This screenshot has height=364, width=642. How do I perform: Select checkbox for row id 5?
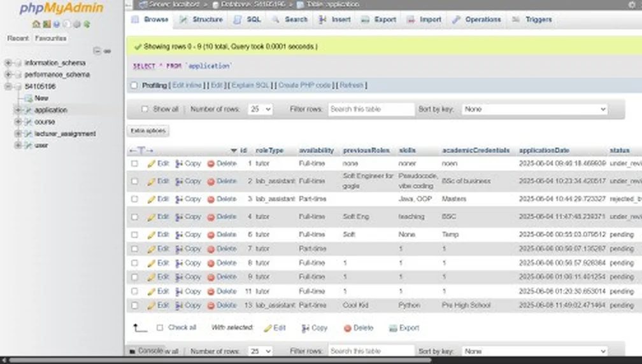pos(134,235)
